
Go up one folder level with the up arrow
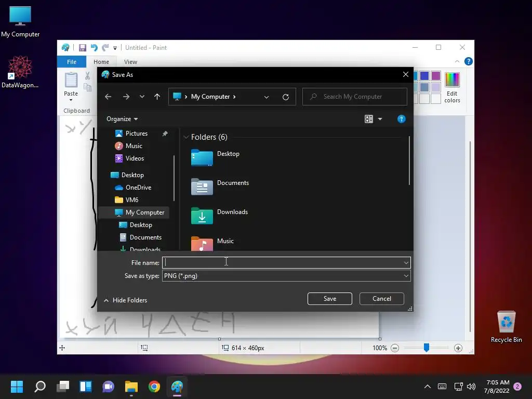pos(157,97)
